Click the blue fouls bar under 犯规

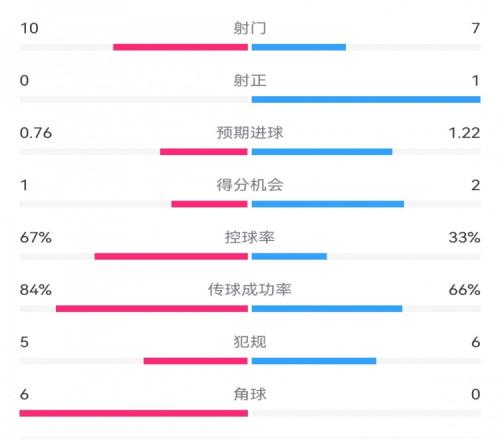314,361
